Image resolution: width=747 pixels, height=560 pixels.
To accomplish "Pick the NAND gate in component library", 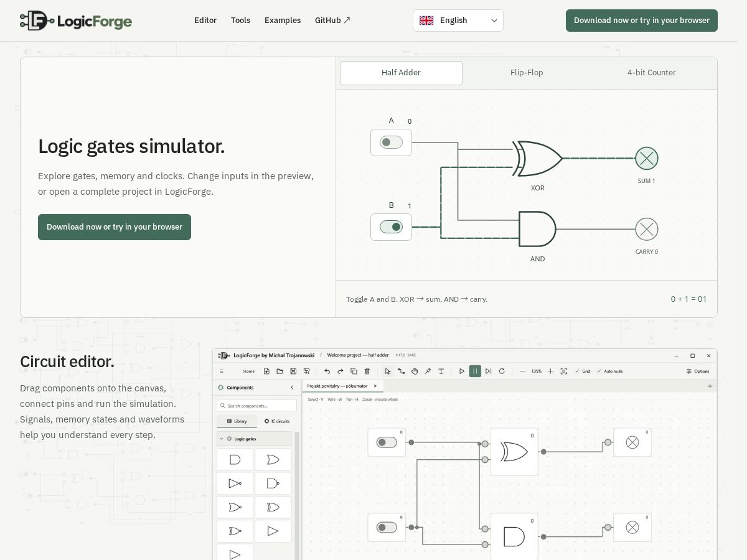I will [273, 483].
